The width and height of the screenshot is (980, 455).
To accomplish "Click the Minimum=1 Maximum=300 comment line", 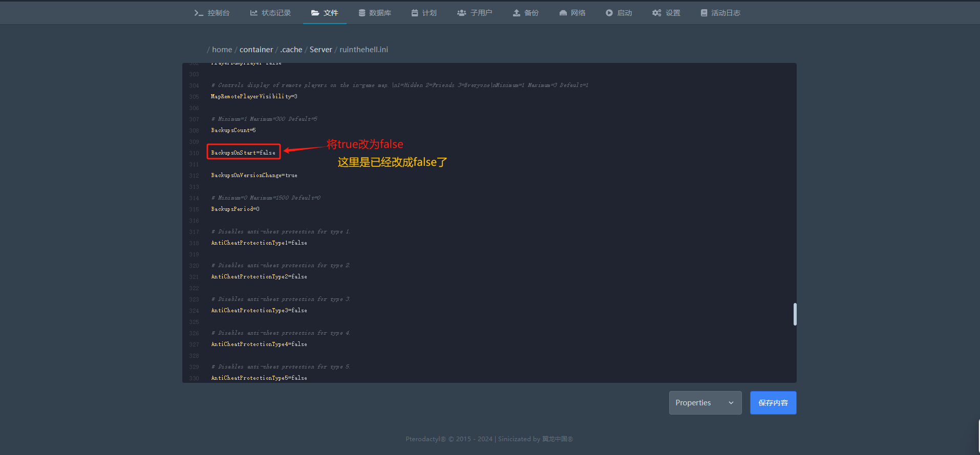I will click(x=264, y=119).
